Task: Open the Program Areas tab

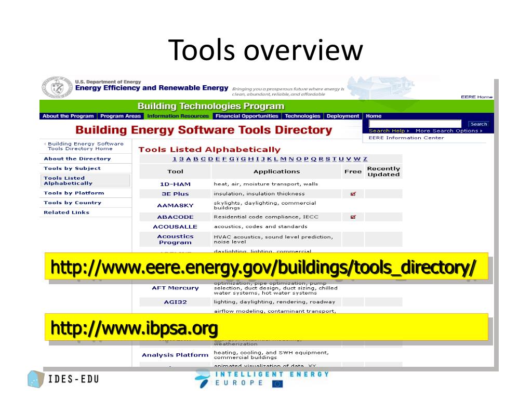Action: click(121, 116)
